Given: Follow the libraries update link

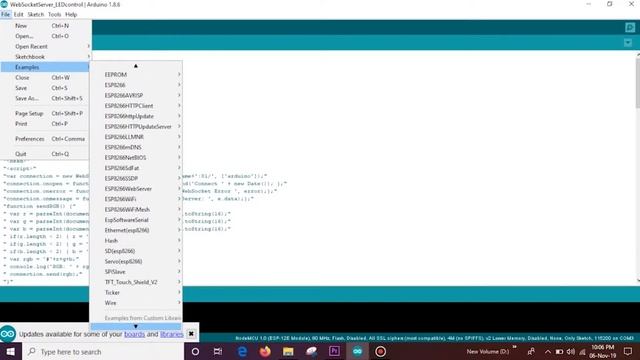Looking at the screenshot, I should (x=171, y=334).
